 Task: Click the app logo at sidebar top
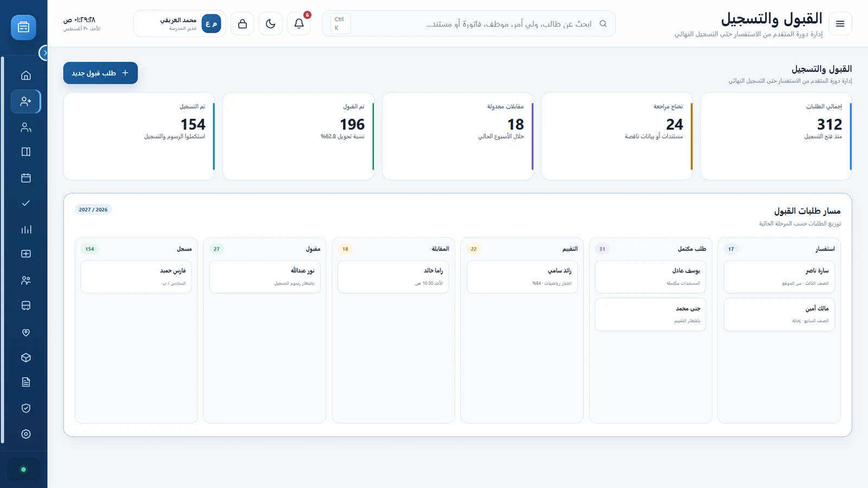[x=23, y=27]
